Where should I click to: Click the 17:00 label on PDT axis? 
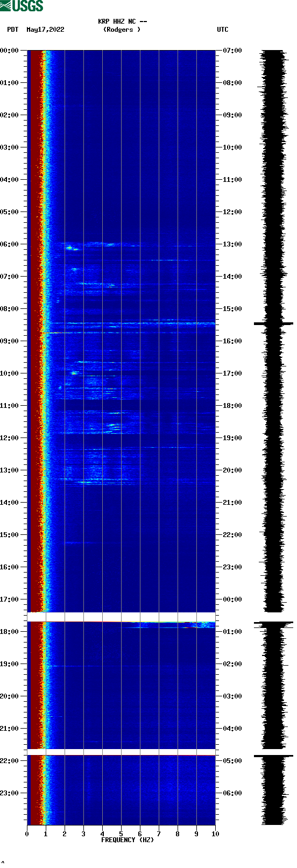[x=10, y=599]
